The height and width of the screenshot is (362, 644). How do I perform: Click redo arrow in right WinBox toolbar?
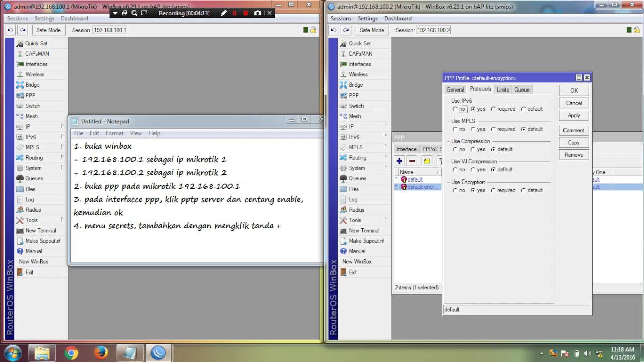(x=345, y=30)
